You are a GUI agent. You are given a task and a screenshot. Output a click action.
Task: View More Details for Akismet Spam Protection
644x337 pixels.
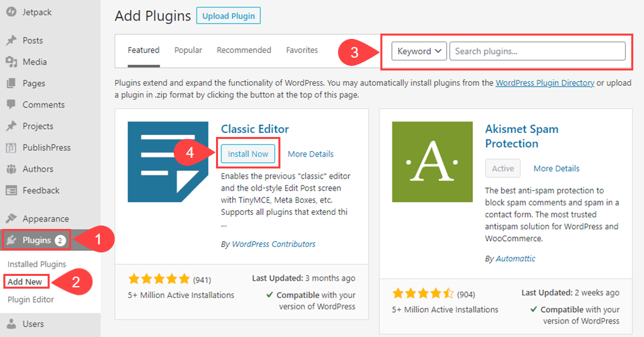[556, 168]
